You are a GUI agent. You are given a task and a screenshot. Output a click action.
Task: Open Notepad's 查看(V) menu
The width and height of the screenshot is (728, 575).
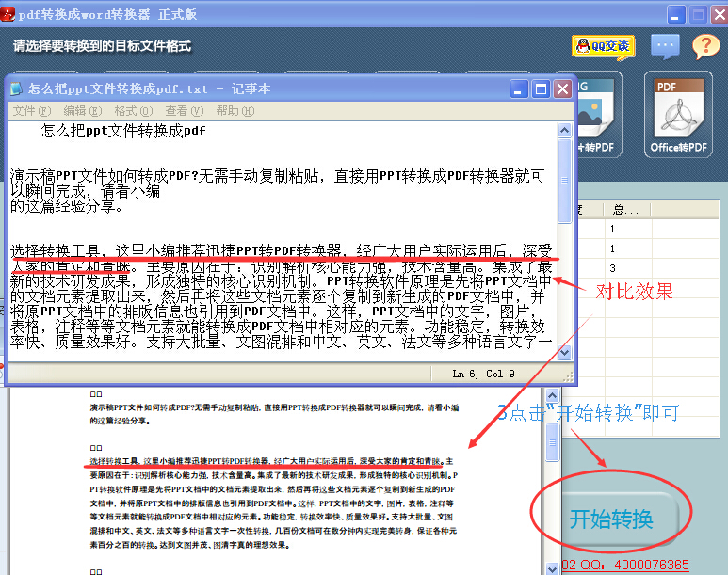tap(184, 111)
